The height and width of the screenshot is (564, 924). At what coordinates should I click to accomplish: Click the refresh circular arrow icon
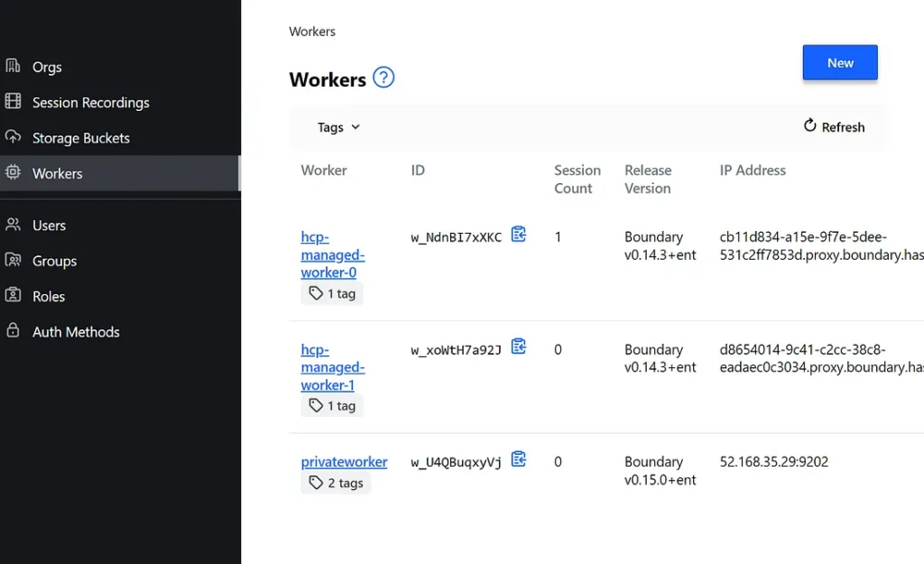click(810, 125)
